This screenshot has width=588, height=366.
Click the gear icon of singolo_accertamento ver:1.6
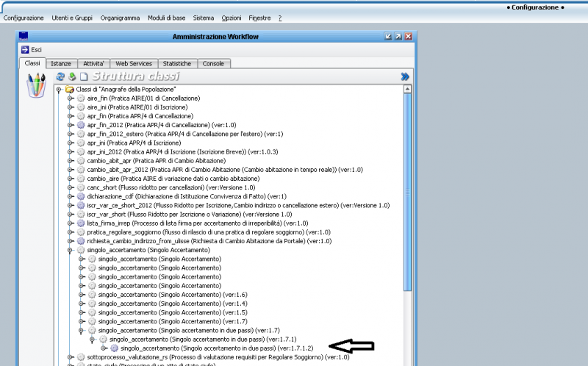pyautogui.click(x=92, y=295)
